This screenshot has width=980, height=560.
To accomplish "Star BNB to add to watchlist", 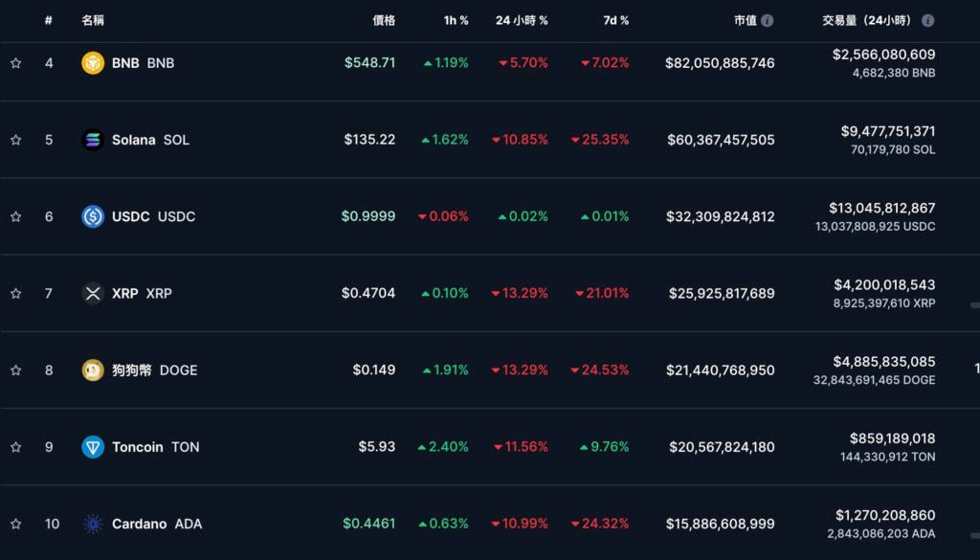I will point(15,63).
